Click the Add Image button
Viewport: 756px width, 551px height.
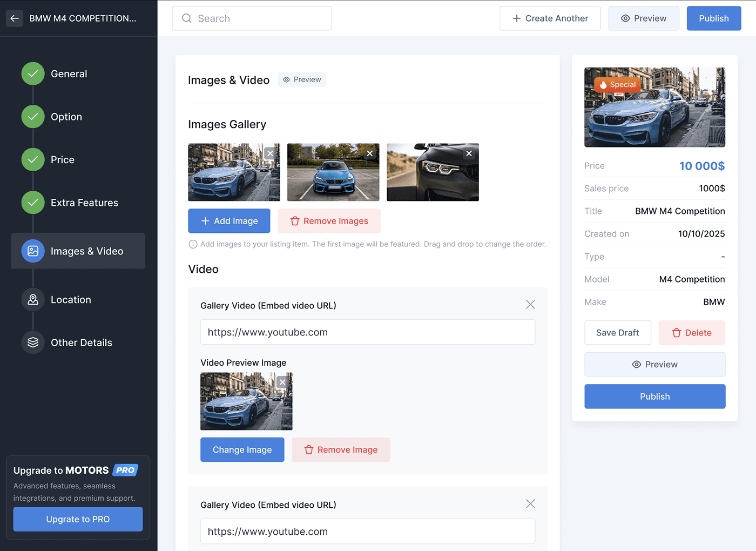coord(229,220)
